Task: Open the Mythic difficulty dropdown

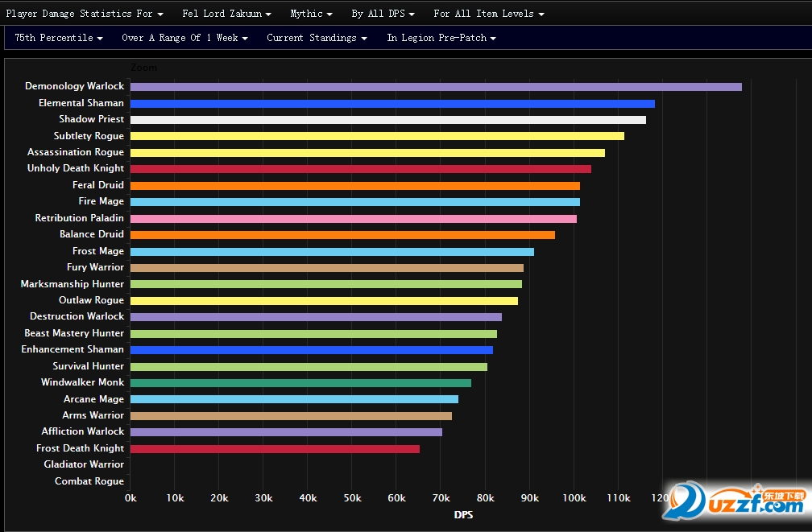Action: [311, 14]
